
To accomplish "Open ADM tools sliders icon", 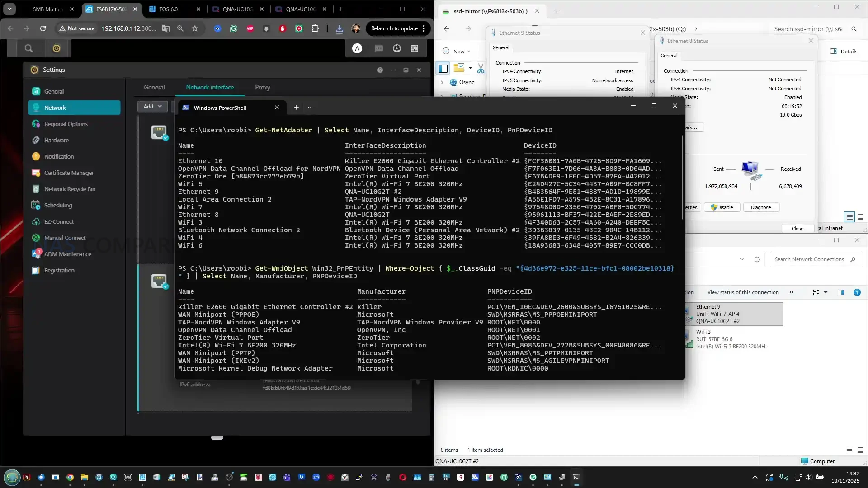I will (415, 48).
